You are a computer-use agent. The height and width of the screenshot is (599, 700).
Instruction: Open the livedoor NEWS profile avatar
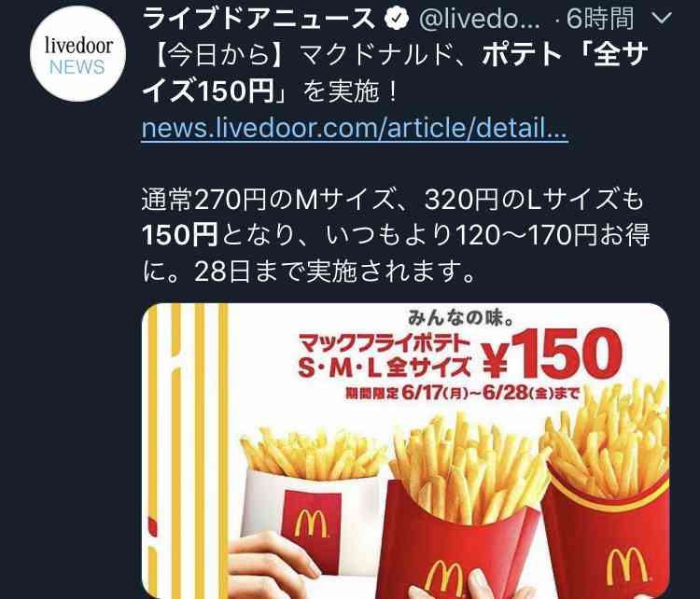78,53
